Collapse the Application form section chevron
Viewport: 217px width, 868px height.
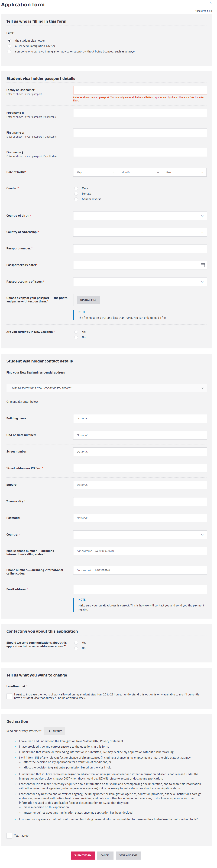[211, 3]
